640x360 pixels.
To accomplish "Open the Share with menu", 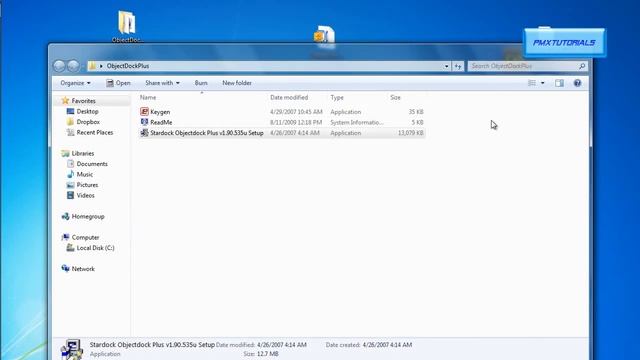I will (162, 83).
